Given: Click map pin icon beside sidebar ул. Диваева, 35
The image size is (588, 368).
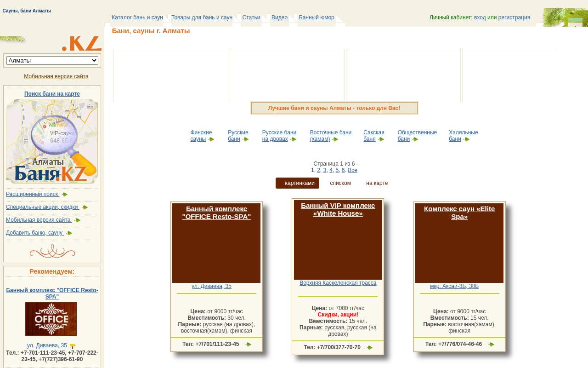Looking at the screenshot, I should [x=73, y=346].
